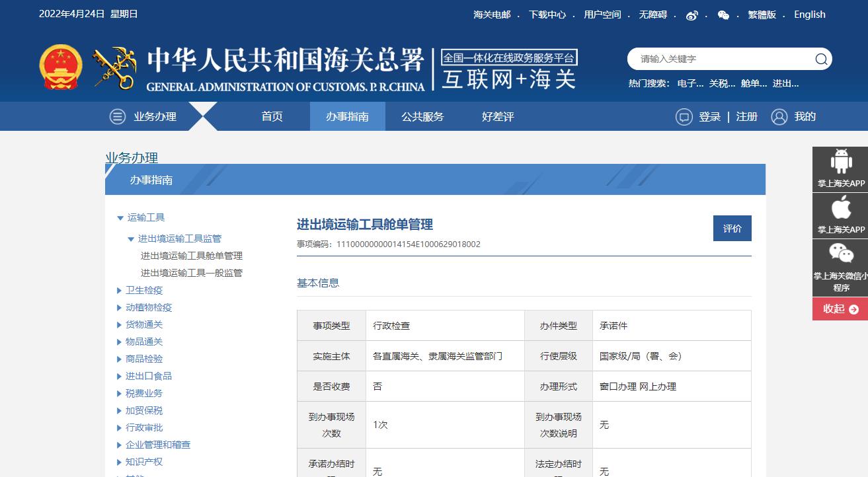Collapse the 进出境运输工具监管 subtree
The height and width of the screenshot is (477, 868).
coord(131,239)
